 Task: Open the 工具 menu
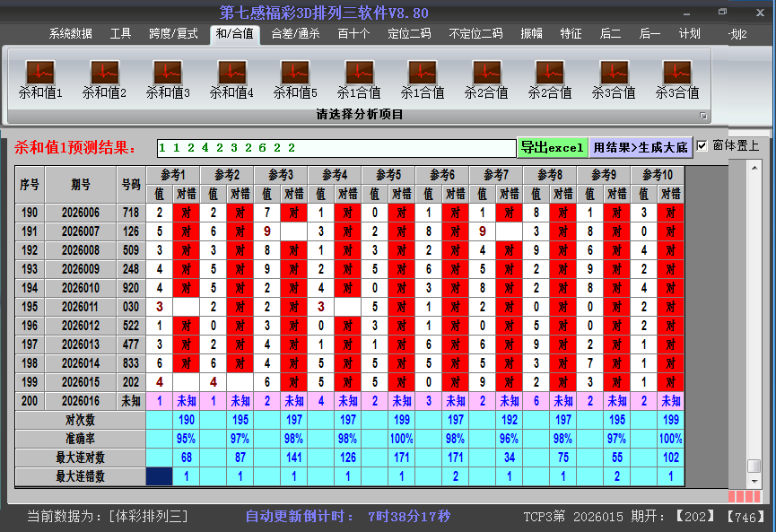click(120, 32)
